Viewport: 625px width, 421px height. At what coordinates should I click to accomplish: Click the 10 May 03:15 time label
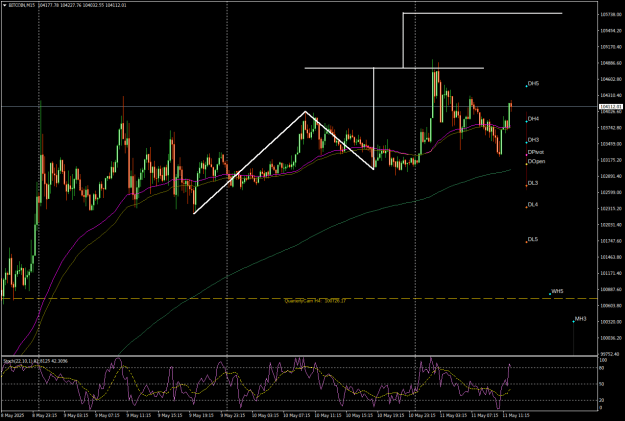(x=265, y=415)
